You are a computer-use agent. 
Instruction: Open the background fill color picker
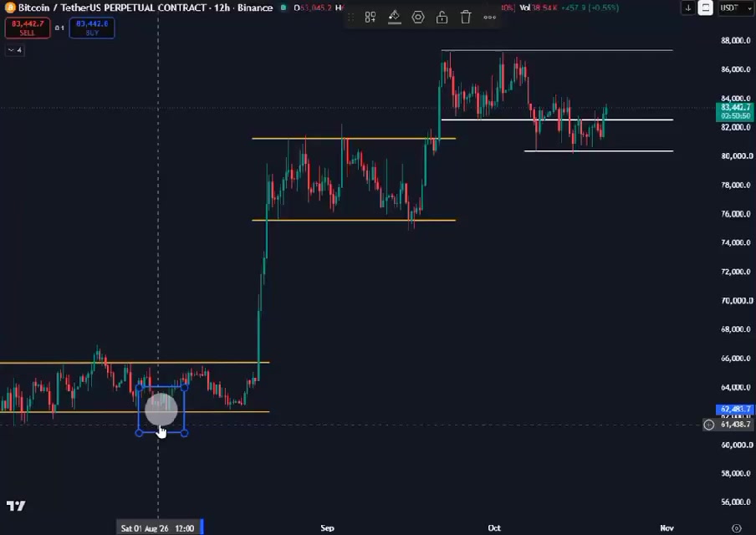tap(395, 18)
